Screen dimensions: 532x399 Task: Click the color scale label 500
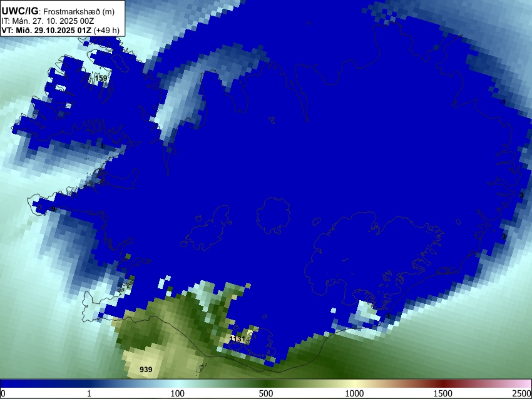(265, 393)
